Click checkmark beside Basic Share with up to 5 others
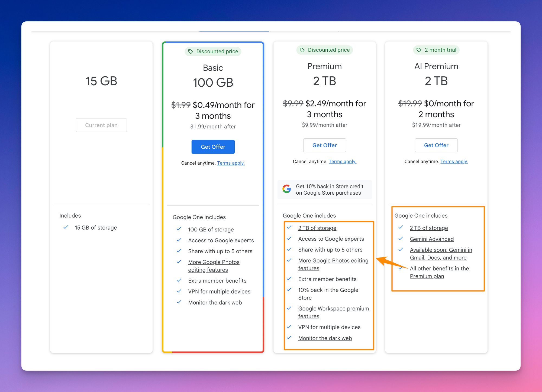 (x=179, y=251)
